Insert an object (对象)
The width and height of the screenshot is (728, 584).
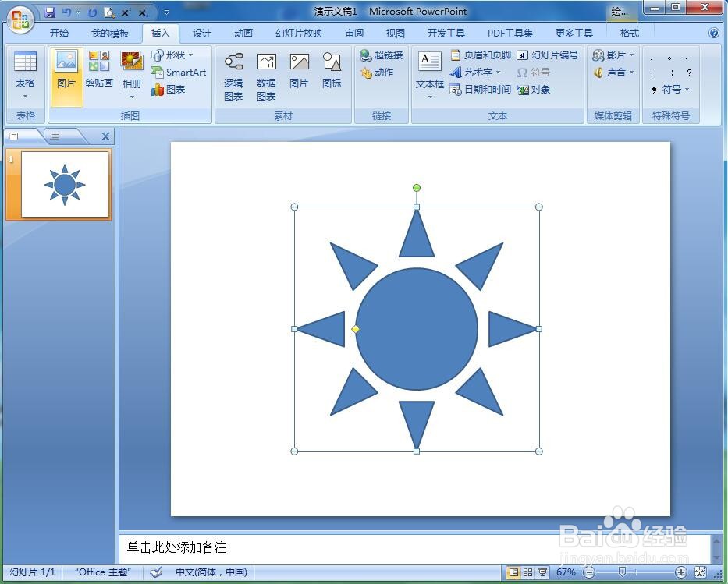tap(534, 89)
